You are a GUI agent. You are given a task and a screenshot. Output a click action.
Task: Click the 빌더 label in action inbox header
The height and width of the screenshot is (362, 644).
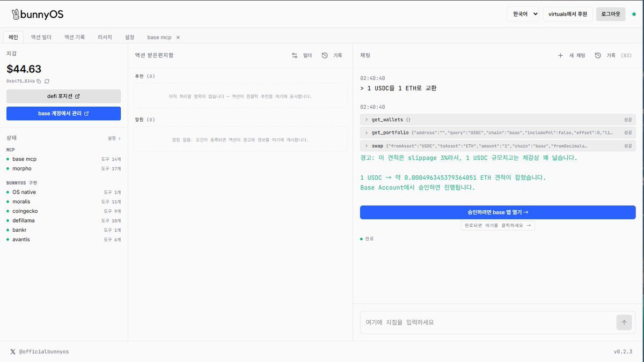pyautogui.click(x=308, y=55)
